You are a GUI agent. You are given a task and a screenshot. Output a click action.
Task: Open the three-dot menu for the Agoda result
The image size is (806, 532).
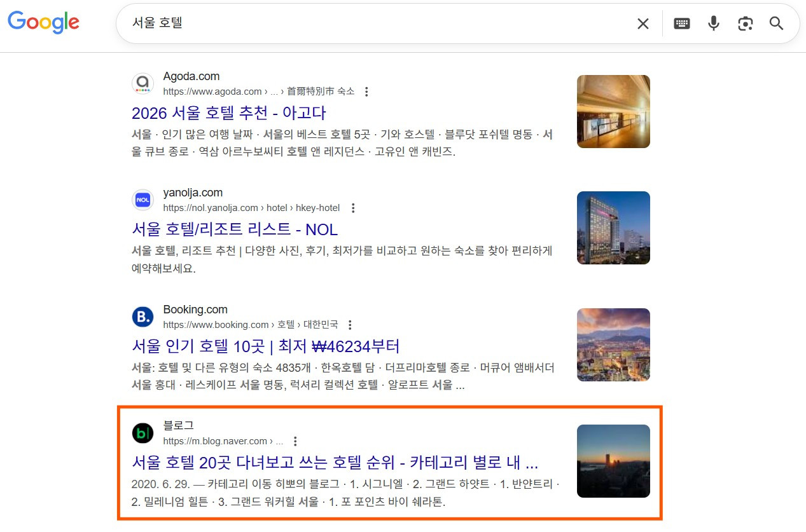tap(366, 92)
